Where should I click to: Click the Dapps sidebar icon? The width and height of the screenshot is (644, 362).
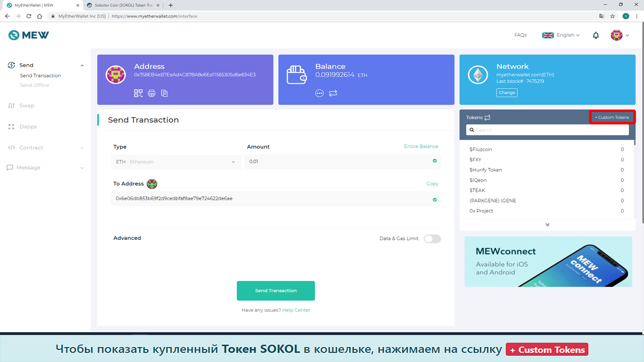point(11,127)
